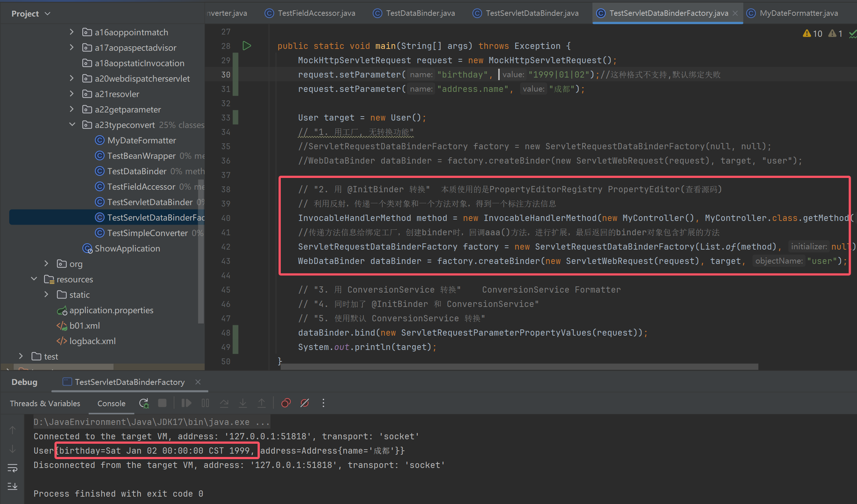Select TestBeanWrapper class in tree
The image size is (857, 504).
click(142, 156)
